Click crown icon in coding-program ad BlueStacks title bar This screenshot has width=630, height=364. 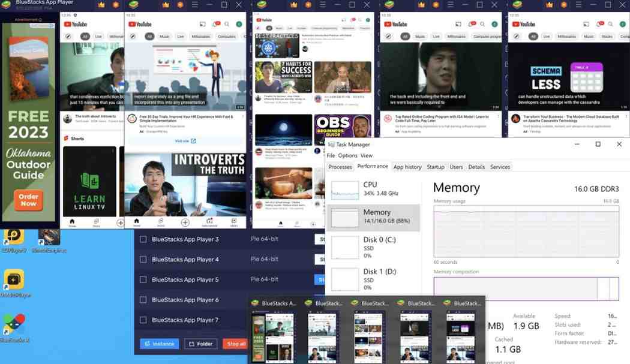[421, 5]
